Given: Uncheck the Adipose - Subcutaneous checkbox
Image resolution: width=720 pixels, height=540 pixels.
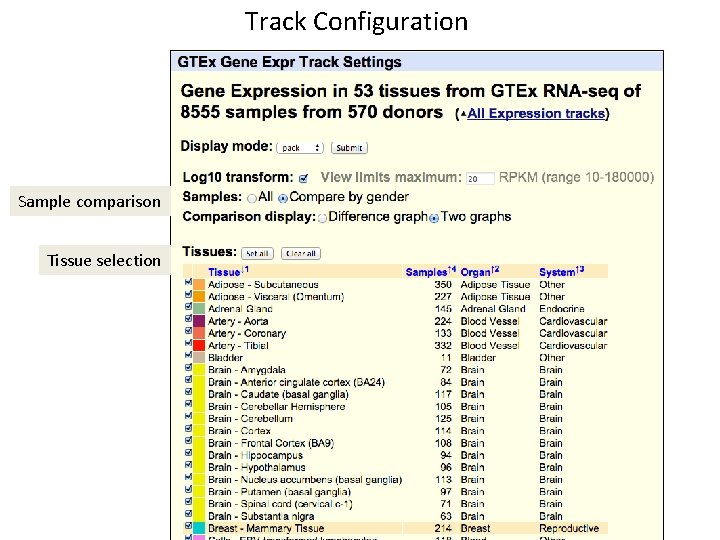Looking at the screenshot, I should click(x=188, y=282).
